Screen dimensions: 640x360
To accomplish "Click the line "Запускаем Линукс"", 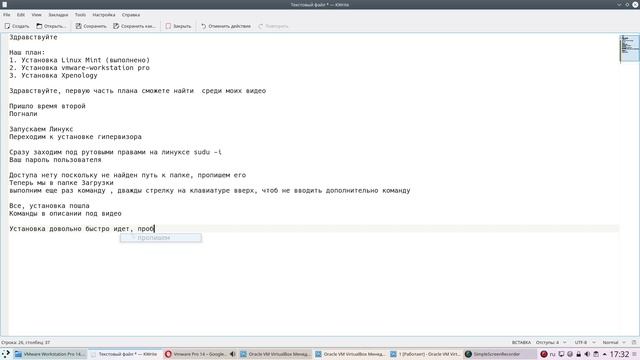I will (41, 129).
